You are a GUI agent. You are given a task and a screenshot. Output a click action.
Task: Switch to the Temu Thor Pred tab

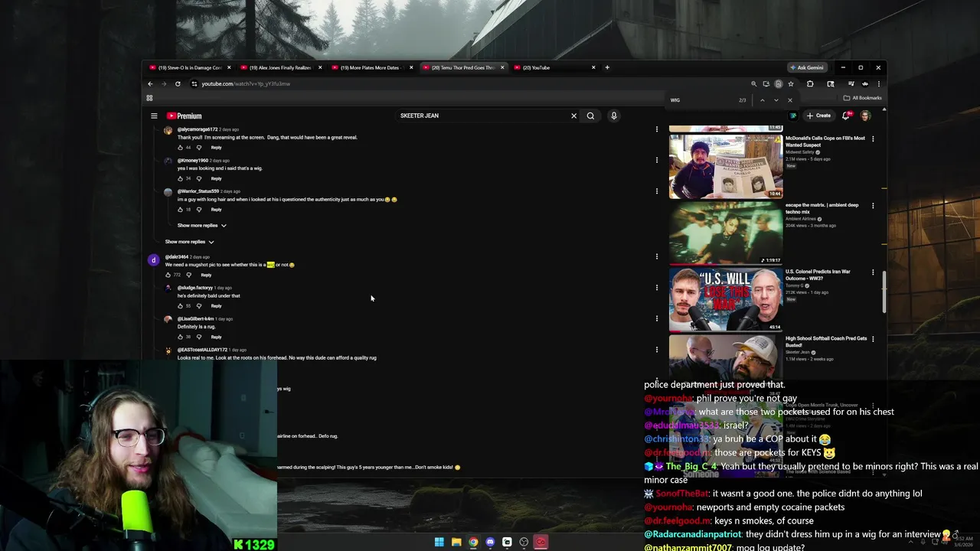(x=462, y=67)
